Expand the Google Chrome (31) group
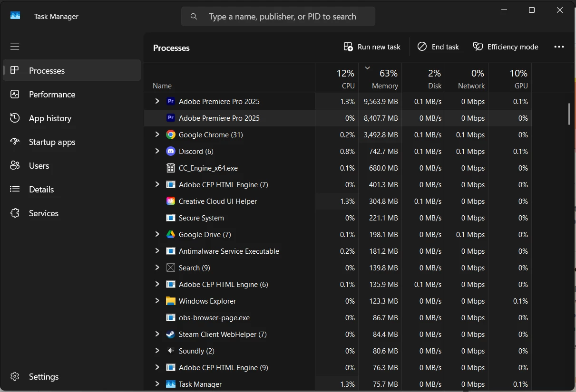This screenshot has height=392, width=576. [157, 134]
